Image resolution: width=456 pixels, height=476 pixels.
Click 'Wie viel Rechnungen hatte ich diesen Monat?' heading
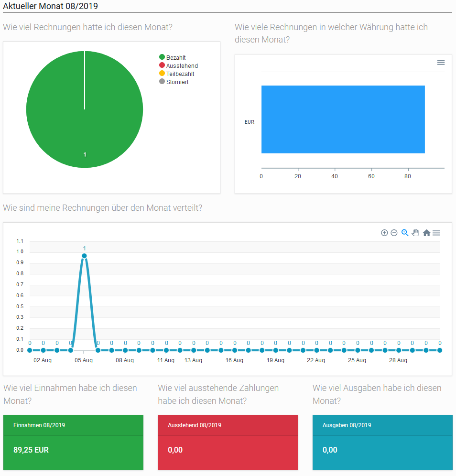(88, 27)
